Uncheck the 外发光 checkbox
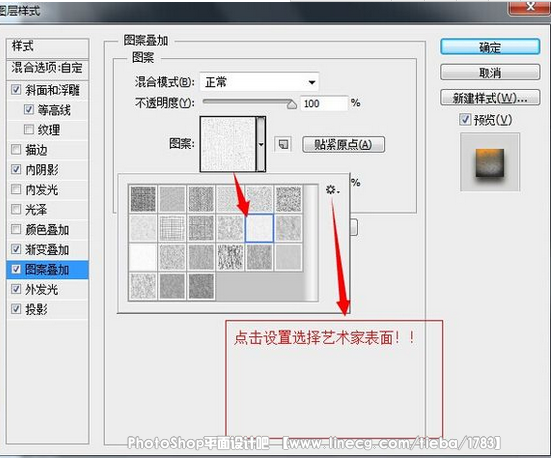551x460 pixels. coord(16,289)
